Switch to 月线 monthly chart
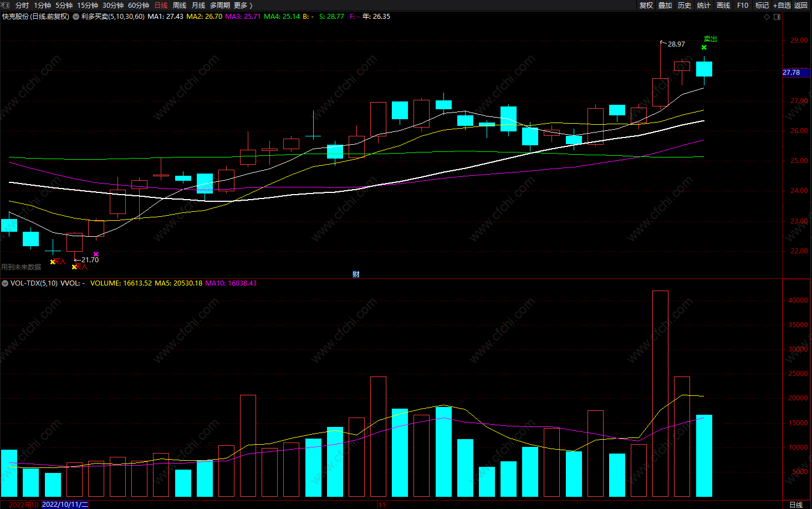Viewport: 812px width, 509px height. pos(198,5)
